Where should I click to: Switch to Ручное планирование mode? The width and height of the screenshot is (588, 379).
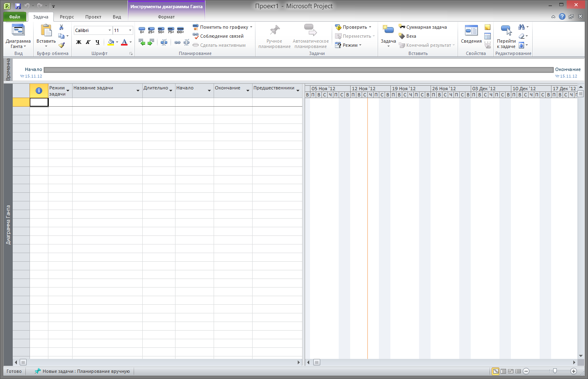[274, 37]
